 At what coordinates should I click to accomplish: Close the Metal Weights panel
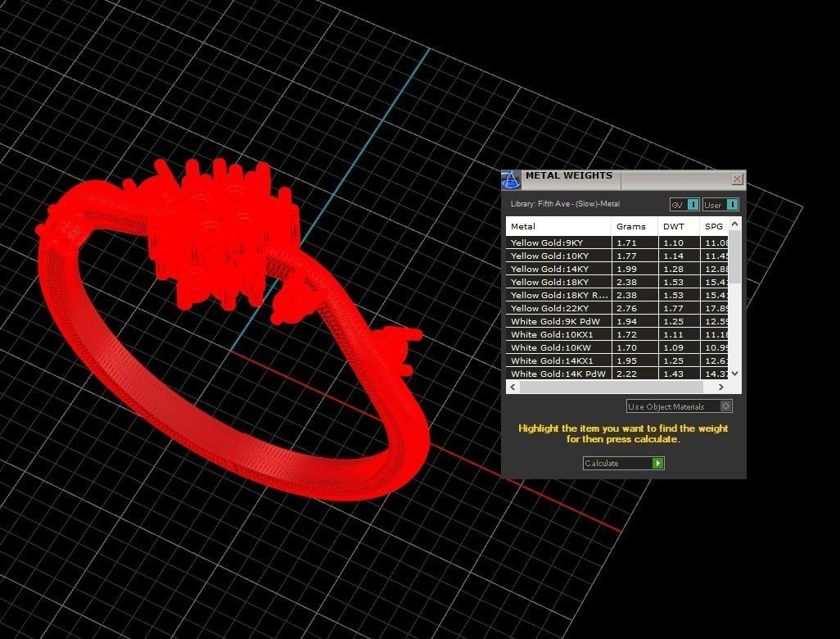click(737, 179)
